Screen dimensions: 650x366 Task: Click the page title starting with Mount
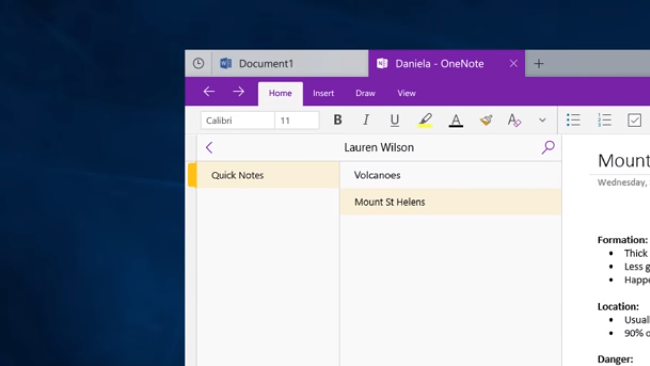623,161
